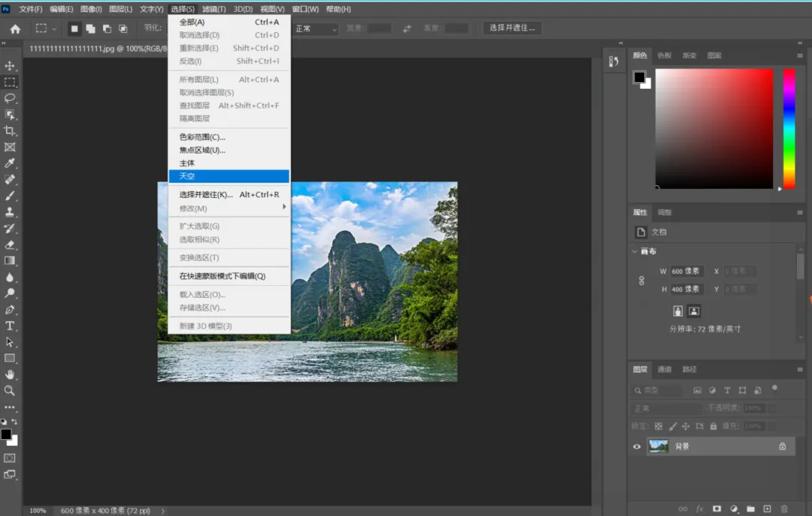Choose 天空 from the Select menu
This screenshot has height=516, width=812.
[x=229, y=176]
